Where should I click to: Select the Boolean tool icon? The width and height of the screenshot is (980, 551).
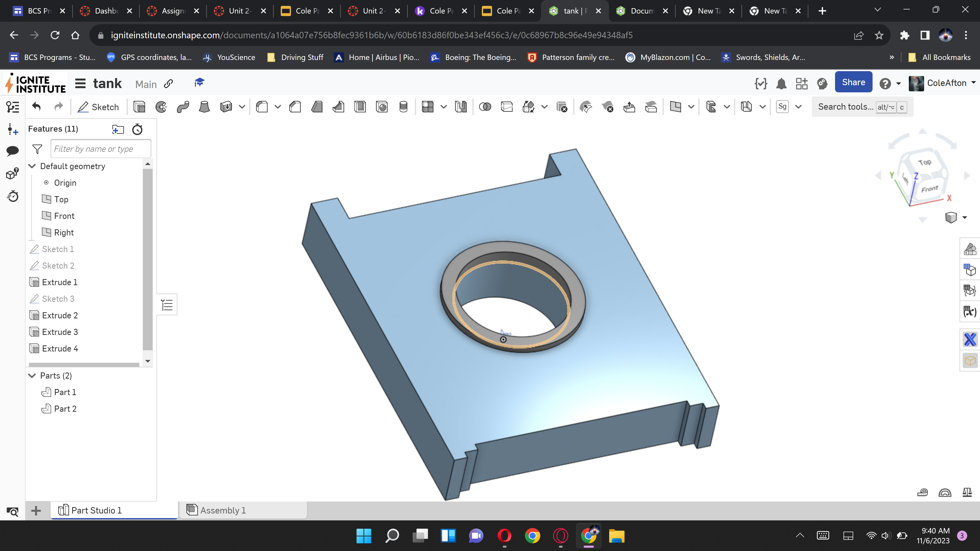coord(485,107)
